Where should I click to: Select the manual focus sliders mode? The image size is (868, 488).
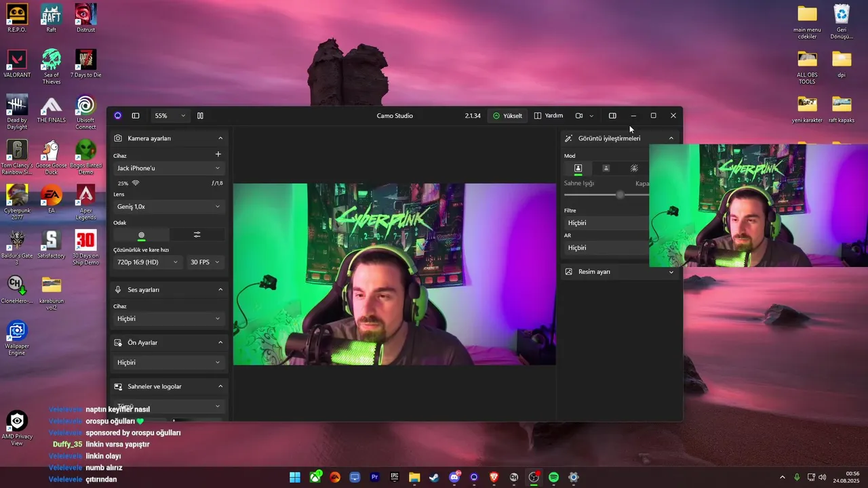[197, 235]
